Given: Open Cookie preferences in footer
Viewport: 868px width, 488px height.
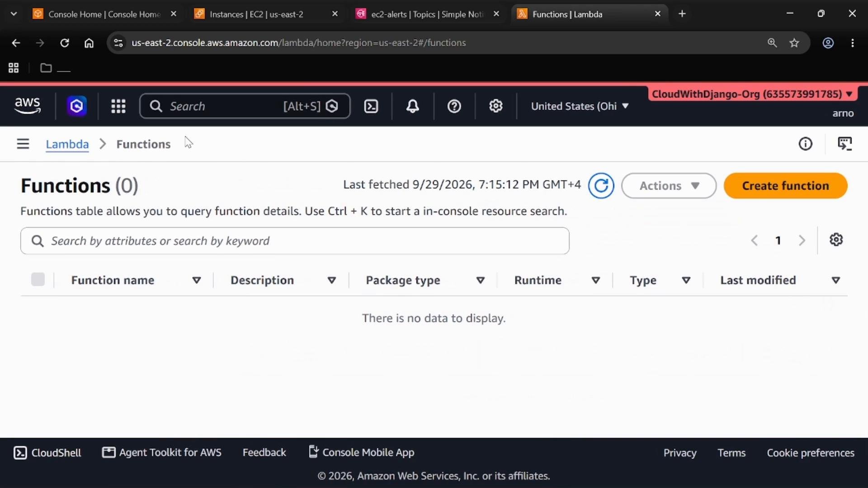Looking at the screenshot, I should [x=811, y=453].
